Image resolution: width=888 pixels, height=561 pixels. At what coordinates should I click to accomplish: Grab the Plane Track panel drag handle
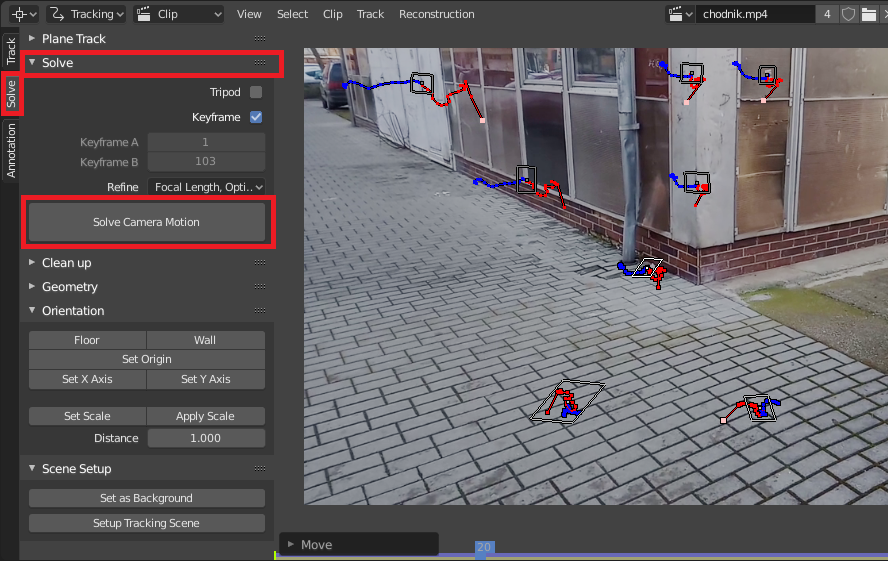[260, 38]
